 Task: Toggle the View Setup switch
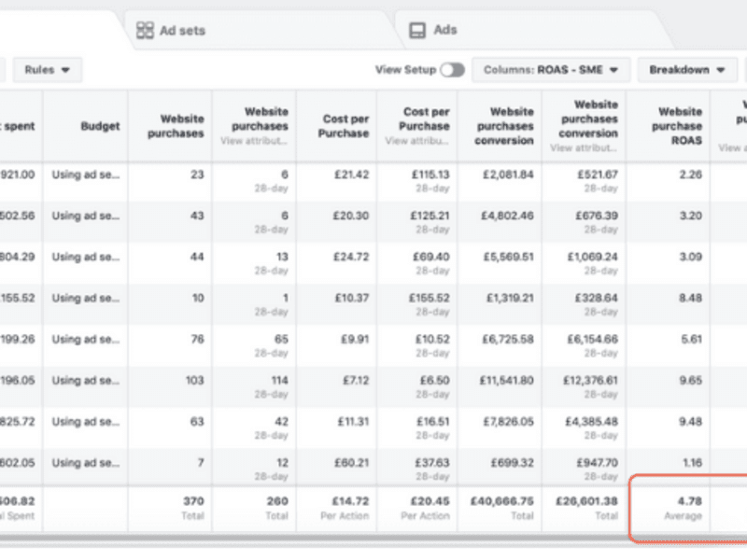coord(452,70)
